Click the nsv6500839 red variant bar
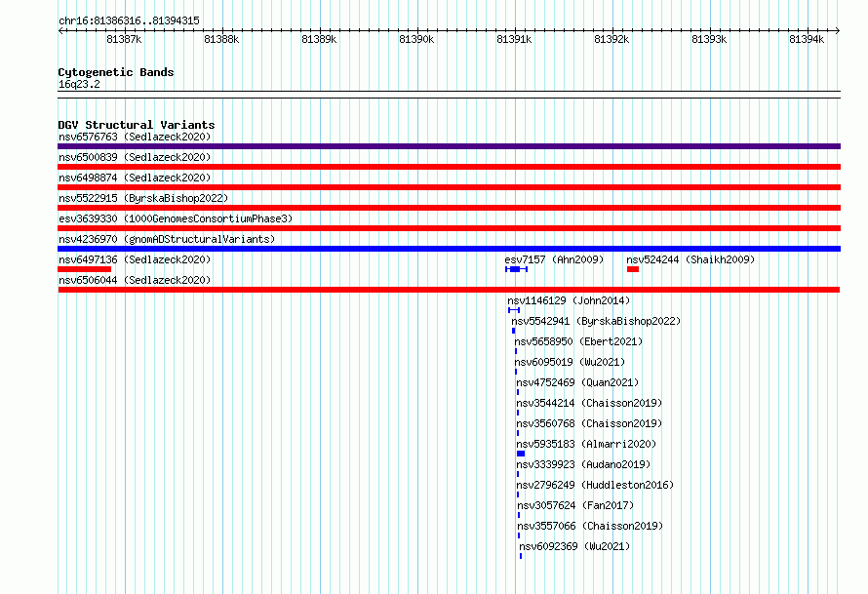The image size is (868, 594). point(449,167)
